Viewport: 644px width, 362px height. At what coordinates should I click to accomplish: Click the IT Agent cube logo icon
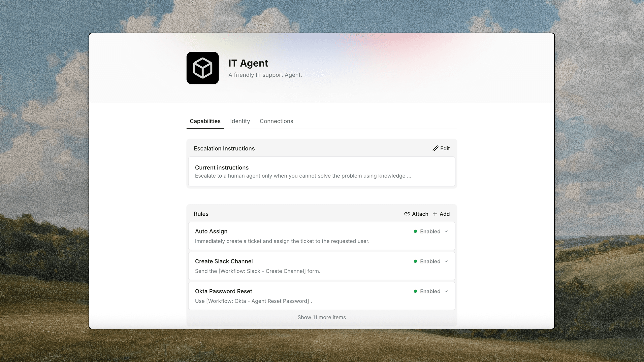point(202,68)
